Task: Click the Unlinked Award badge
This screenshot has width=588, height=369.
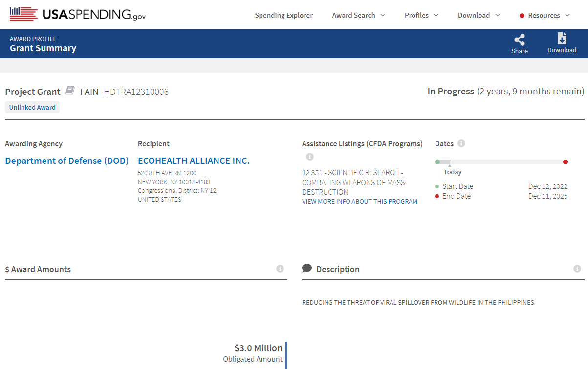Action: click(x=32, y=107)
